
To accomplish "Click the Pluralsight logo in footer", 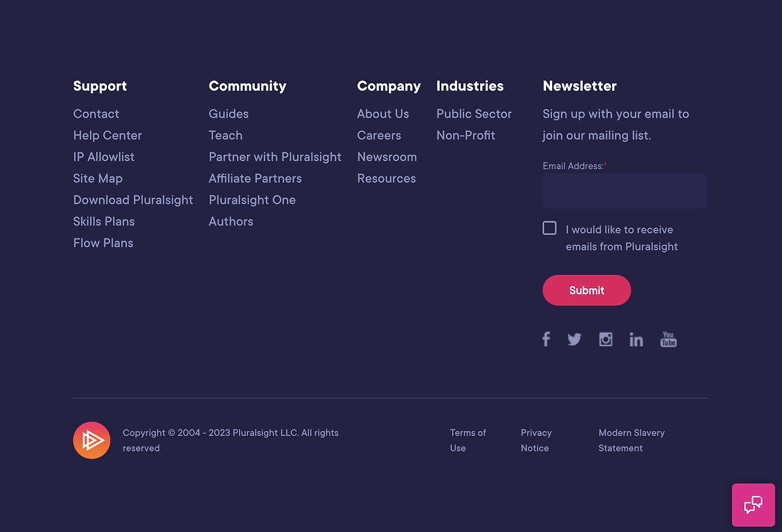I will tap(92, 440).
